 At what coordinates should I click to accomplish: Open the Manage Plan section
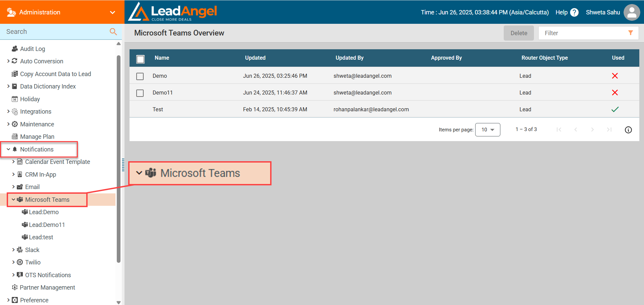(37, 136)
